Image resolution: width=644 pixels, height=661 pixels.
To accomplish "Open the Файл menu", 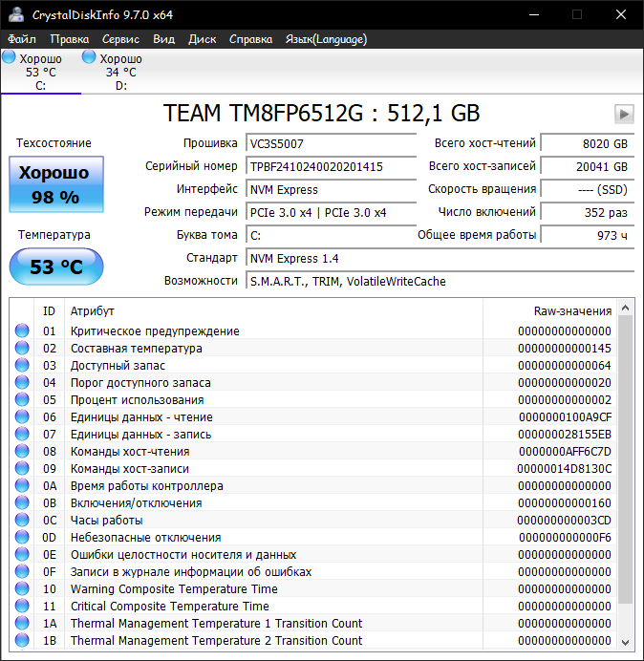I will pyautogui.click(x=22, y=39).
